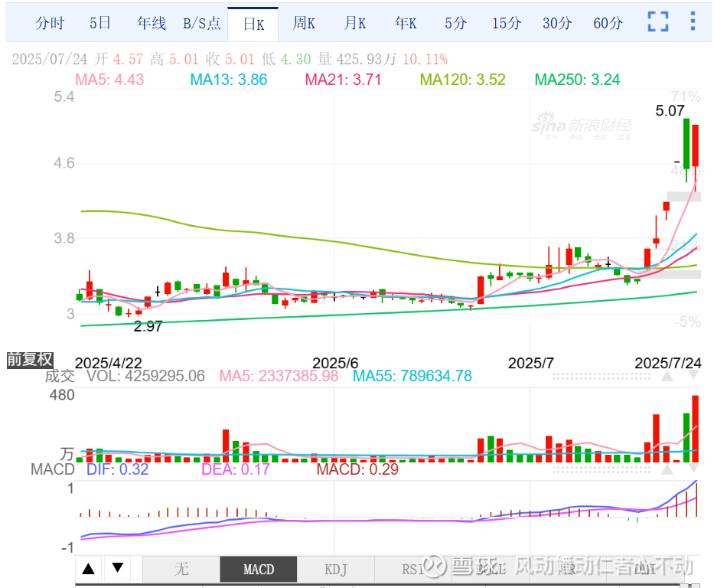Click the '开 4.57' opening price

tap(119, 59)
